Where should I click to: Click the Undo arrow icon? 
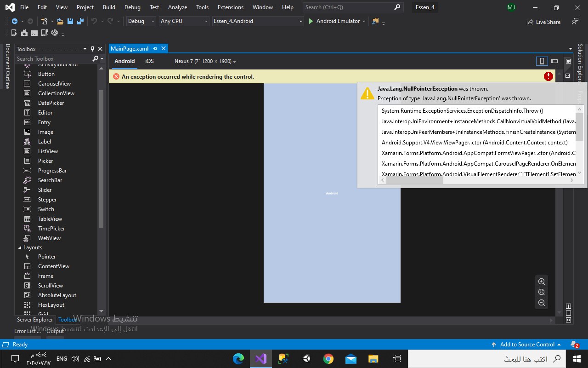point(94,21)
